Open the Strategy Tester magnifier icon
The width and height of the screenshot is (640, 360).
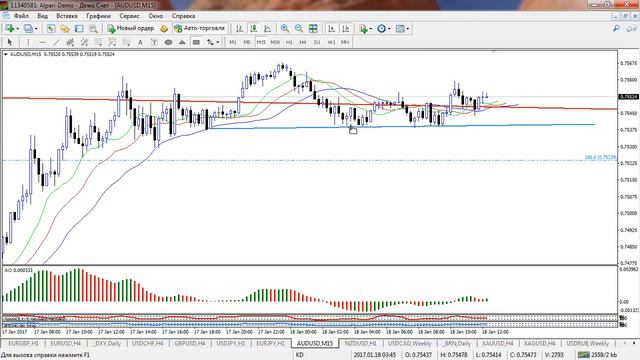[x=93, y=29]
